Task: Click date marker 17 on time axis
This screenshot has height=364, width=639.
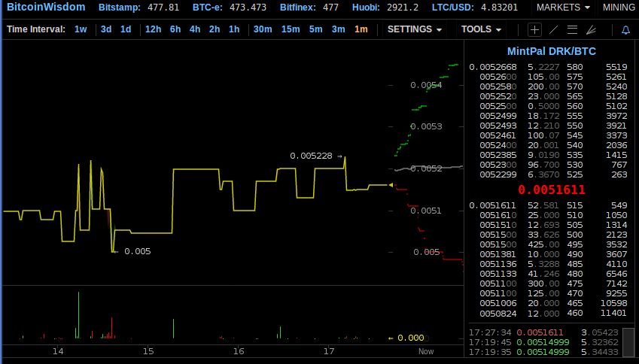Action: pos(329,351)
